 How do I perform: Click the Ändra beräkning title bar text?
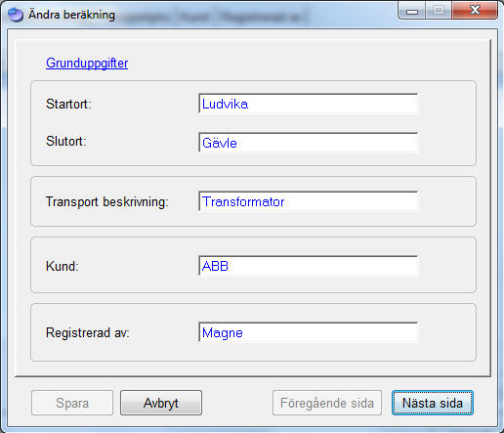[71, 15]
